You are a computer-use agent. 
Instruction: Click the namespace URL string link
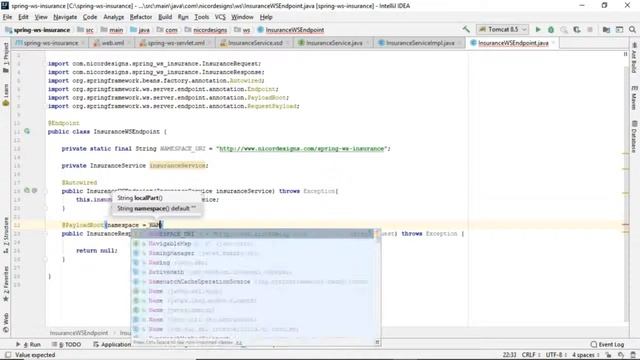(302, 149)
